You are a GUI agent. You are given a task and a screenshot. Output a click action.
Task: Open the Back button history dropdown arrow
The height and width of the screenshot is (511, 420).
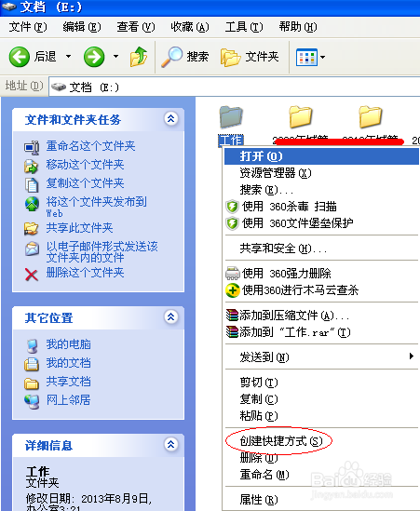pyautogui.click(x=69, y=57)
